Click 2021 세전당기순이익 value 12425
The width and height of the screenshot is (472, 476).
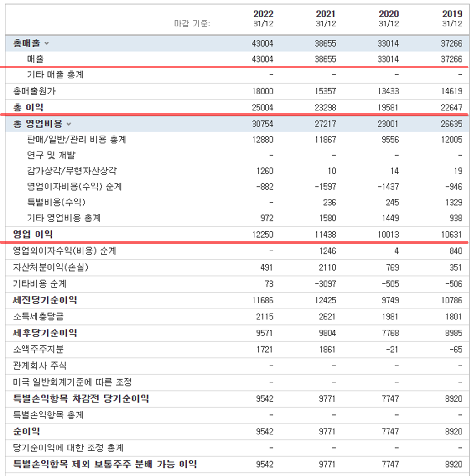(326, 300)
